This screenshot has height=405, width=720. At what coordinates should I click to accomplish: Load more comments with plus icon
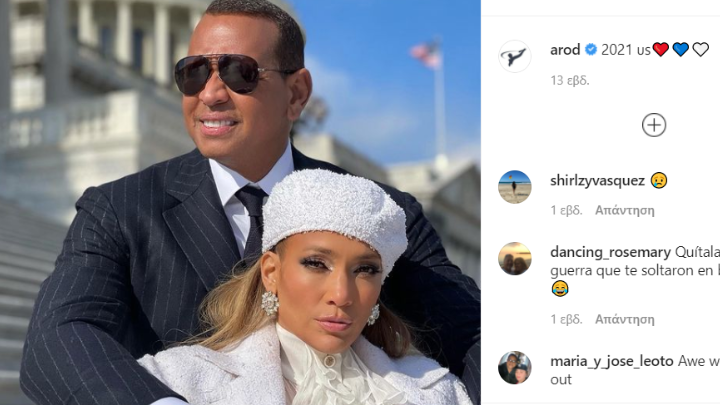click(654, 125)
